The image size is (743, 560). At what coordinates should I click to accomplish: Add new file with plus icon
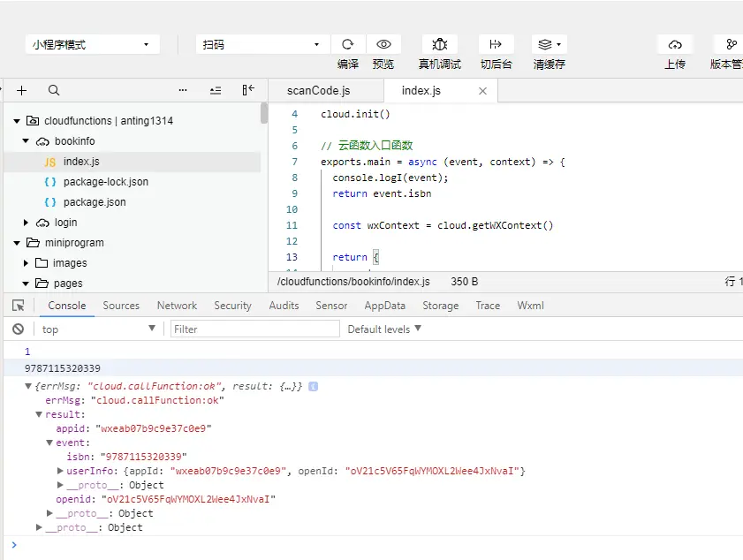point(21,90)
